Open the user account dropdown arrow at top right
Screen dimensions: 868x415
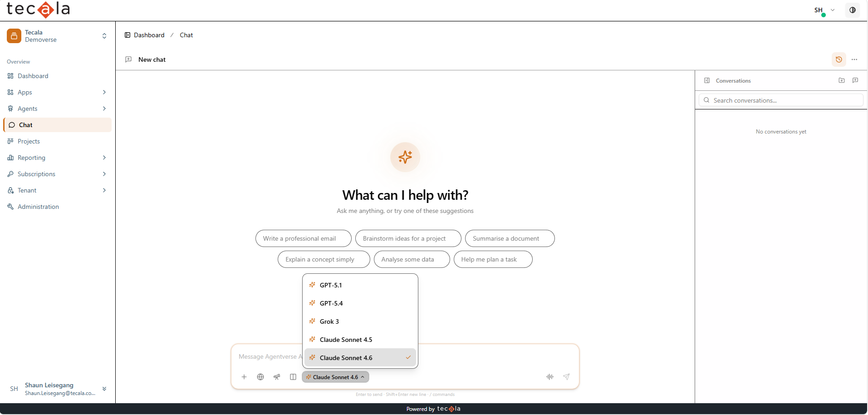click(833, 10)
